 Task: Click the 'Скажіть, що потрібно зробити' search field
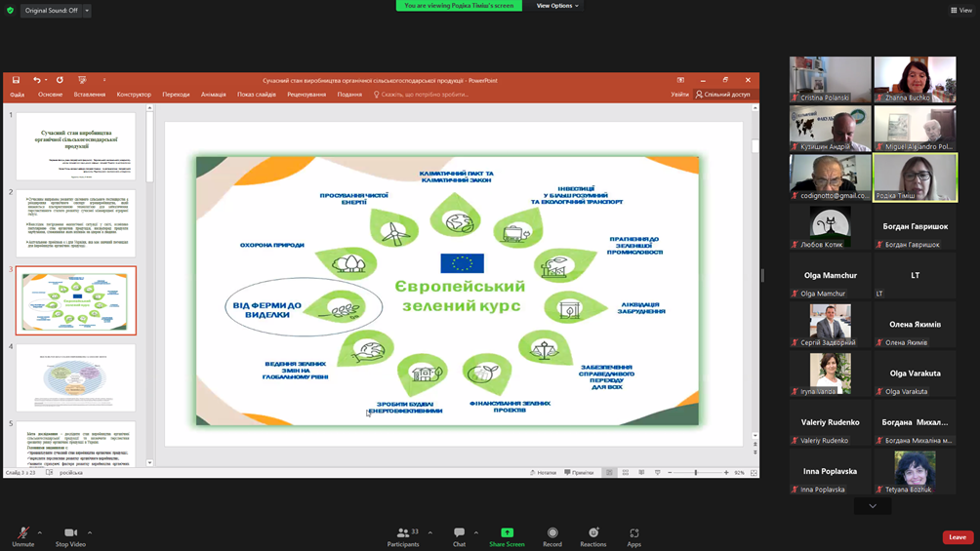(x=421, y=95)
